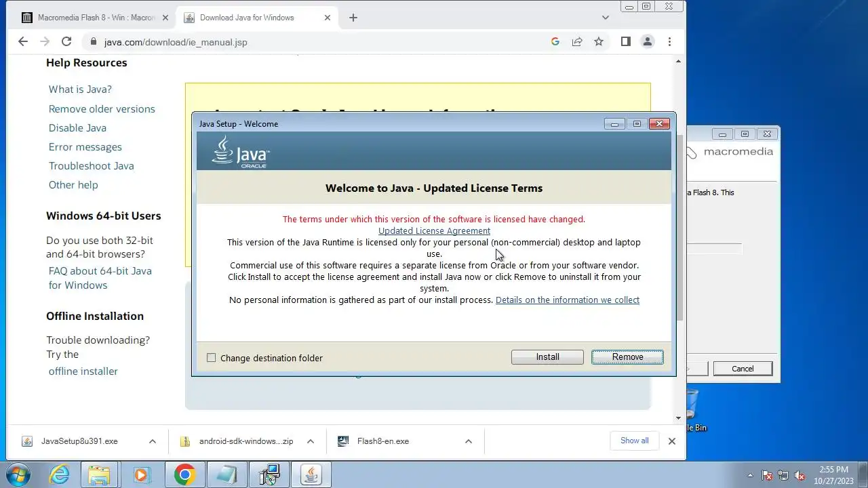Open a new Chrome tab

pyautogui.click(x=353, y=18)
